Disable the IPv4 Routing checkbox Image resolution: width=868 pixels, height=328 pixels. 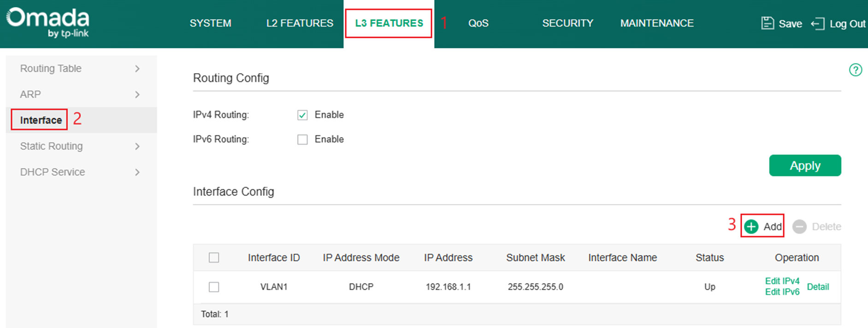[302, 115]
